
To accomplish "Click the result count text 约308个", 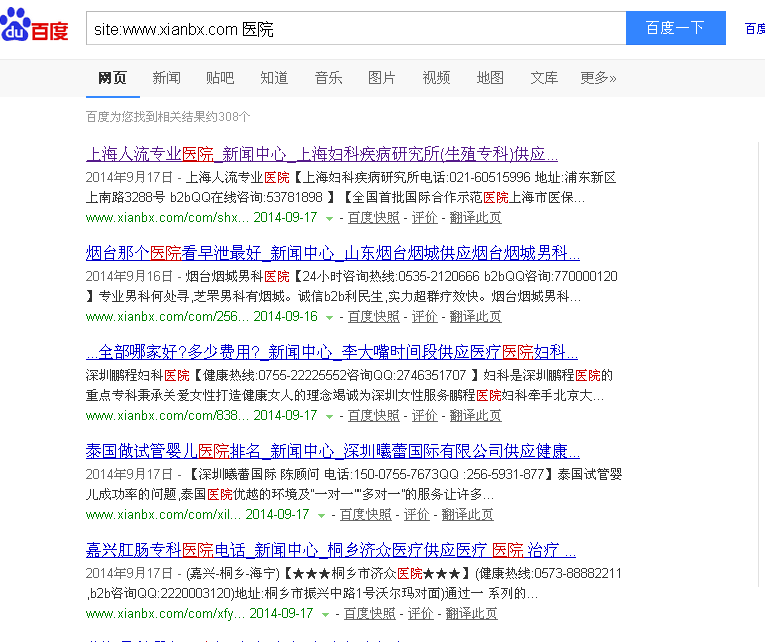I will point(228,117).
